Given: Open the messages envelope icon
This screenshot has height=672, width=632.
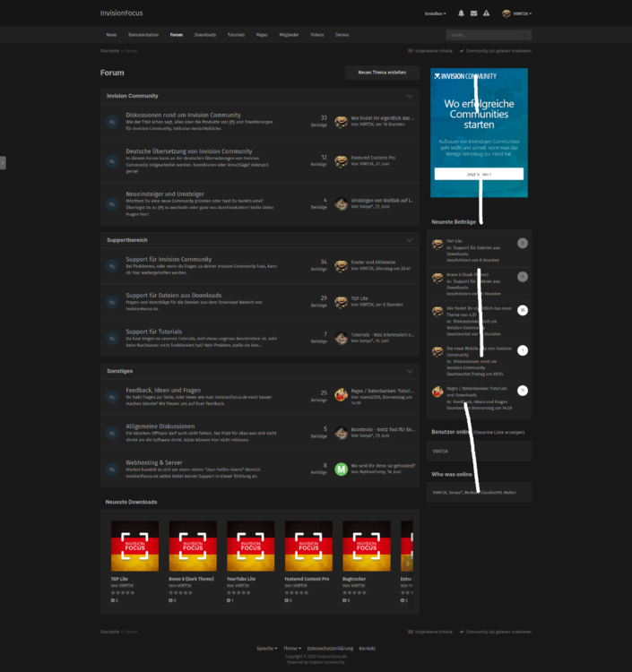Looking at the screenshot, I should tap(473, 14).
